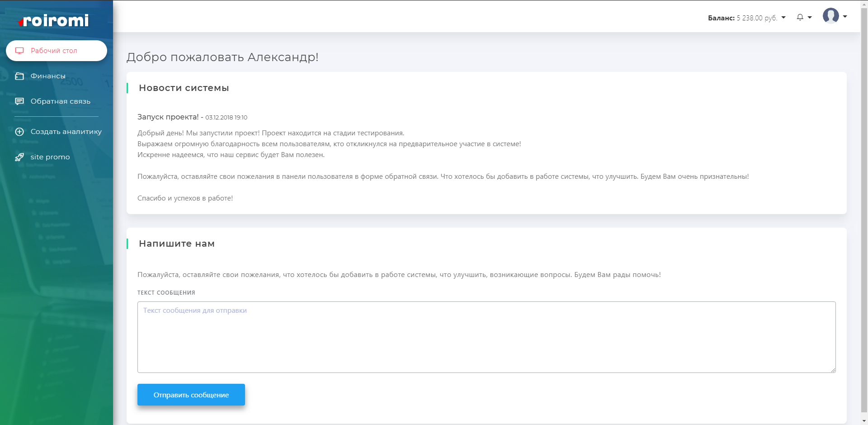868x425 pixels.
Task: Click the wallet icon beside Финансы
Action: coord(19,76)
